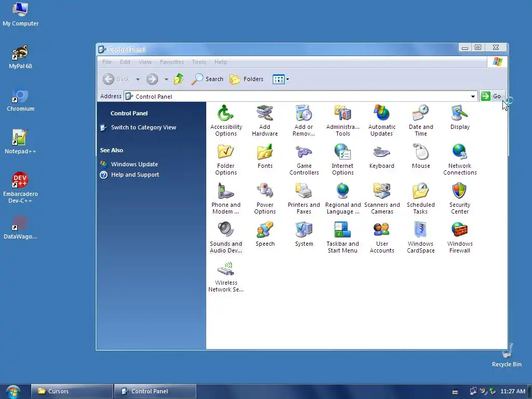The height and width of the screenshot is (399, 532).
Task: Open Phone and Modem Options icon
Action: click(226, 198)
